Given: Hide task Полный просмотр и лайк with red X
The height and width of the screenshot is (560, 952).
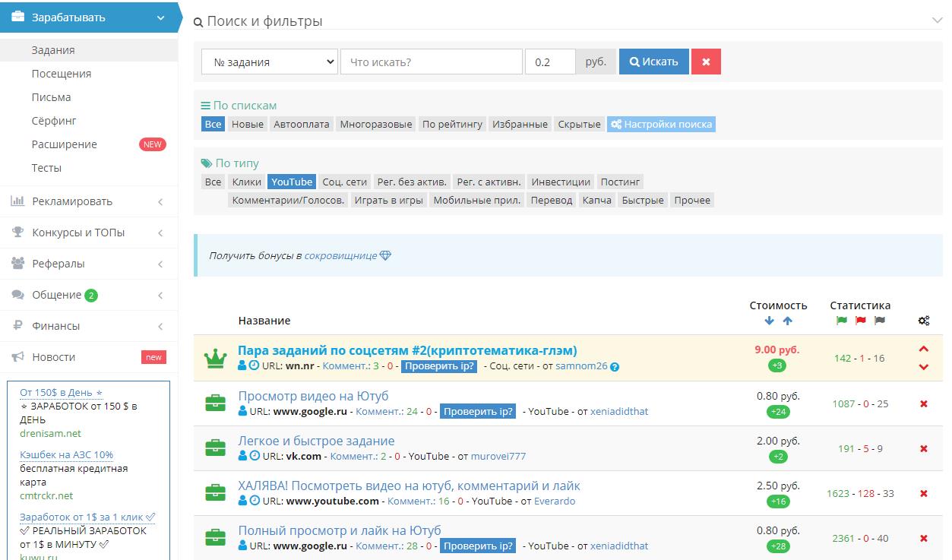Looking at the screenshot, I should (924, 538).
